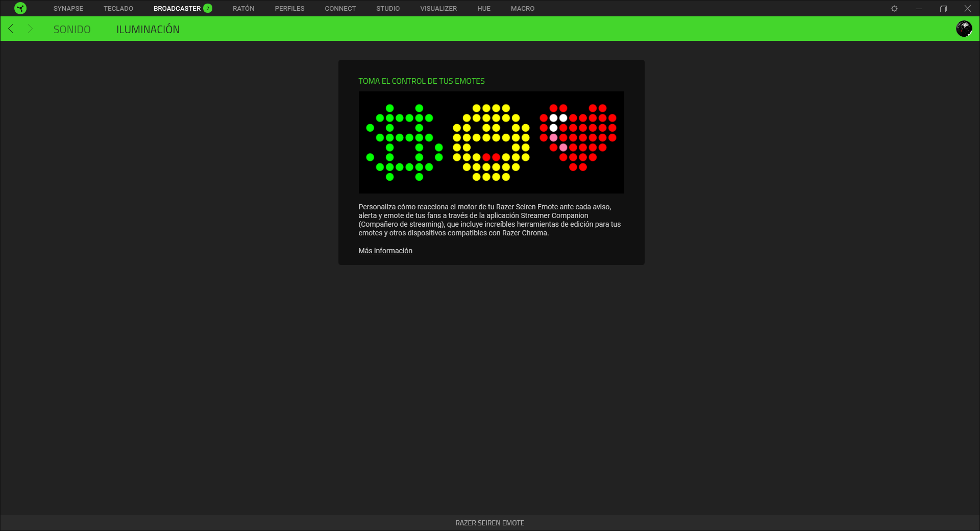This screenshot has height=531, width=980.
Task: Click the Personaliza cómo reacciona description text
Action: [489, 220]
